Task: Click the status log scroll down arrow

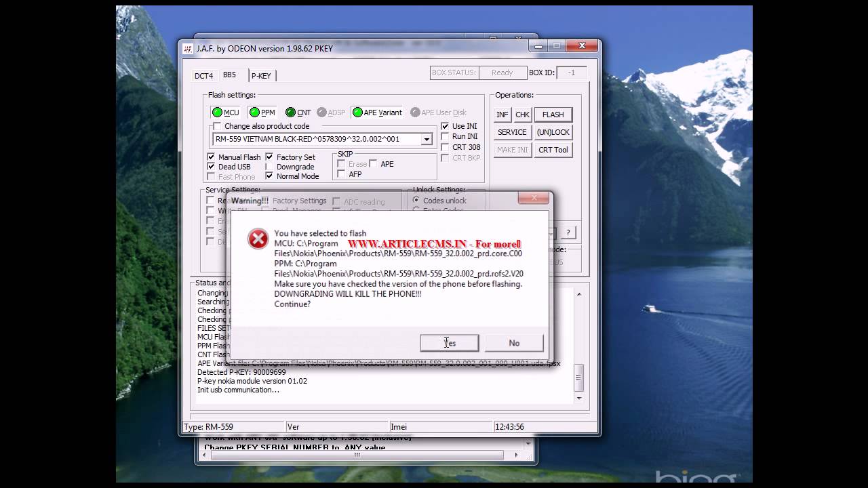Action: coord(578,398)
